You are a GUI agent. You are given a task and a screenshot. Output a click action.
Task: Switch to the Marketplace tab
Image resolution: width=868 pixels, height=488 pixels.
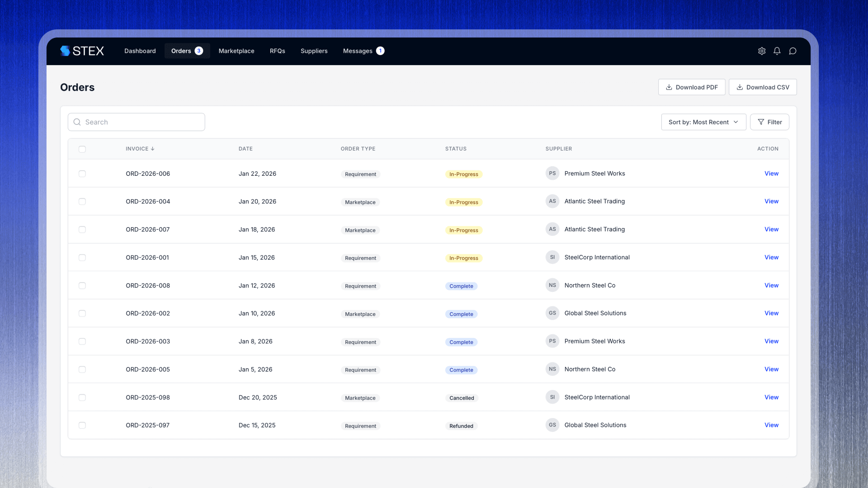point(236,51)
